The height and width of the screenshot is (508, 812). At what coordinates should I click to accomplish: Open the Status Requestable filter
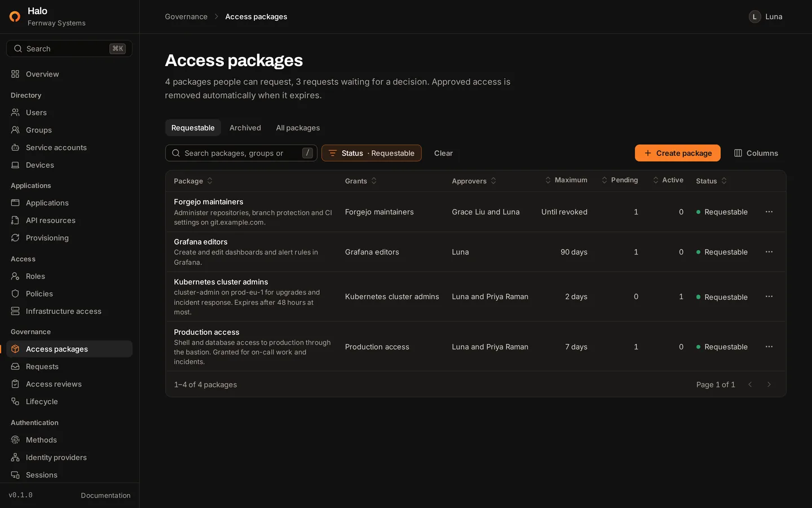point(372,153)
